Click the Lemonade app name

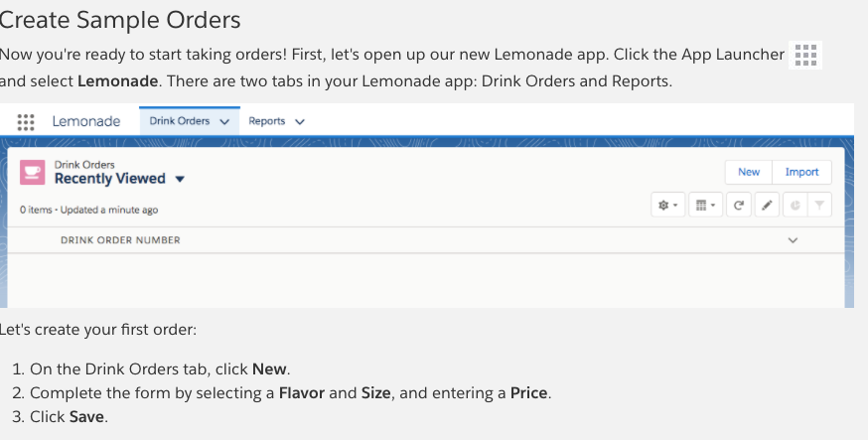[86, 121]
